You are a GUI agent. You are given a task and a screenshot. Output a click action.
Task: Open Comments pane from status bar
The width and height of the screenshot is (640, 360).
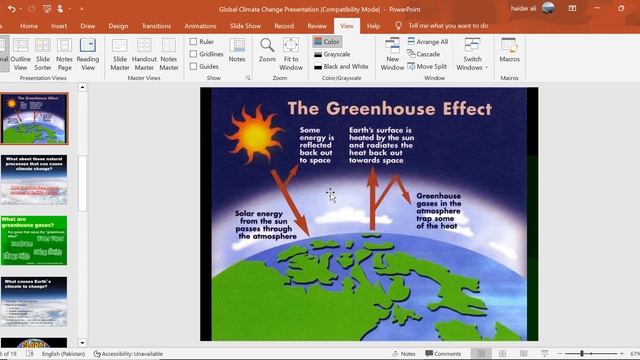443,353
